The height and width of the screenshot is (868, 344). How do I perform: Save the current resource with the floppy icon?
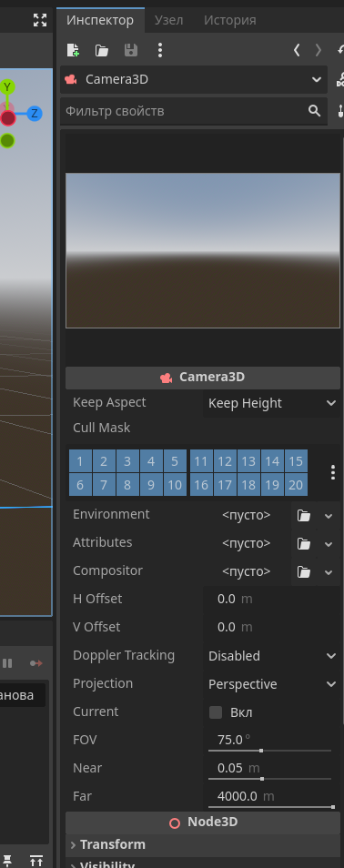point(131,50)
